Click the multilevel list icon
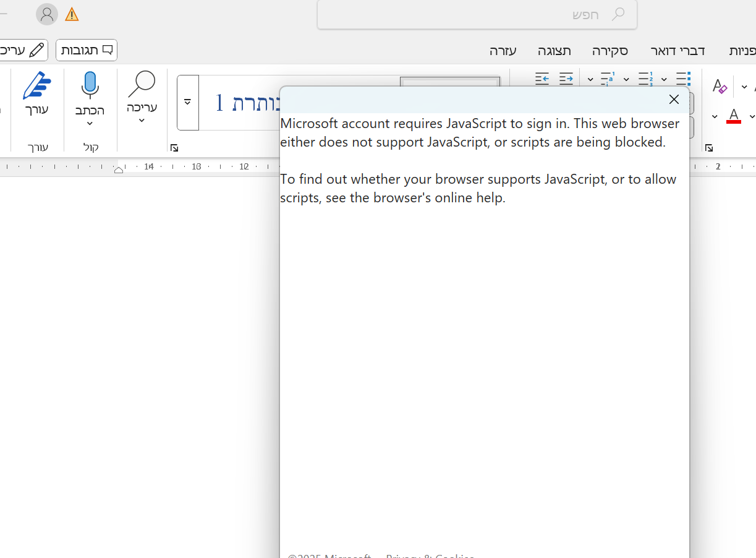Image resolution: width=756 pixels, height=558 pixels. pyautogui.click(x=608, y=79)
